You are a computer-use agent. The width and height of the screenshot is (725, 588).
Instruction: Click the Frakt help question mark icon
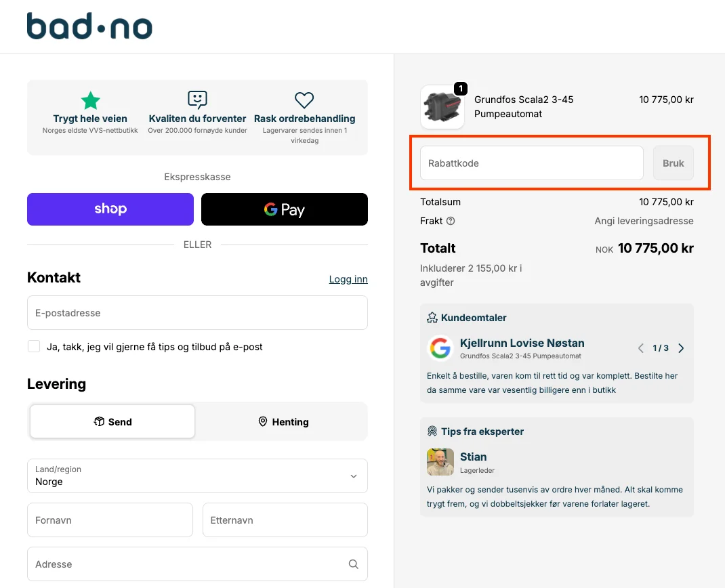(451, 221)
